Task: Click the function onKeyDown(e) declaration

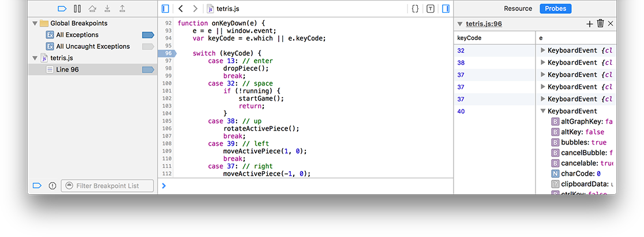Action: 222,24
